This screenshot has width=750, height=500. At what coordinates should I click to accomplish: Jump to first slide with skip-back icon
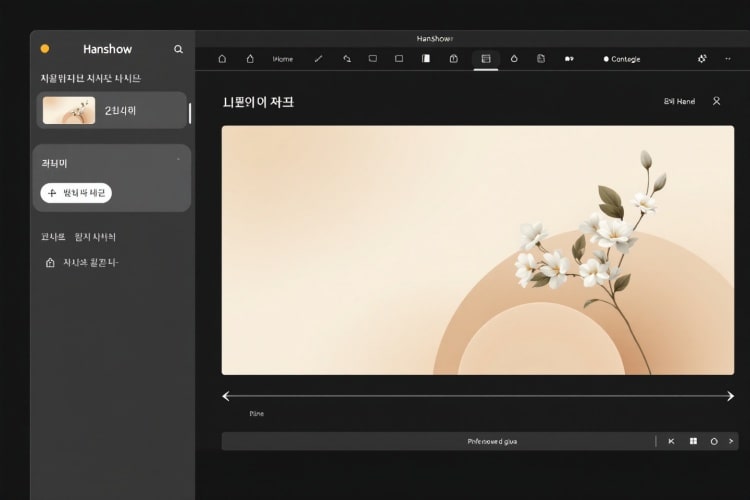[672, 441]
